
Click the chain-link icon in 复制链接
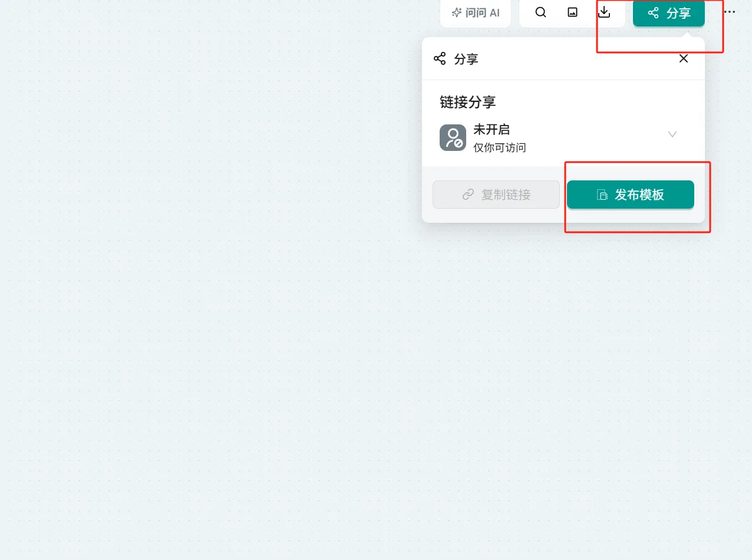(x=469, y=195)
